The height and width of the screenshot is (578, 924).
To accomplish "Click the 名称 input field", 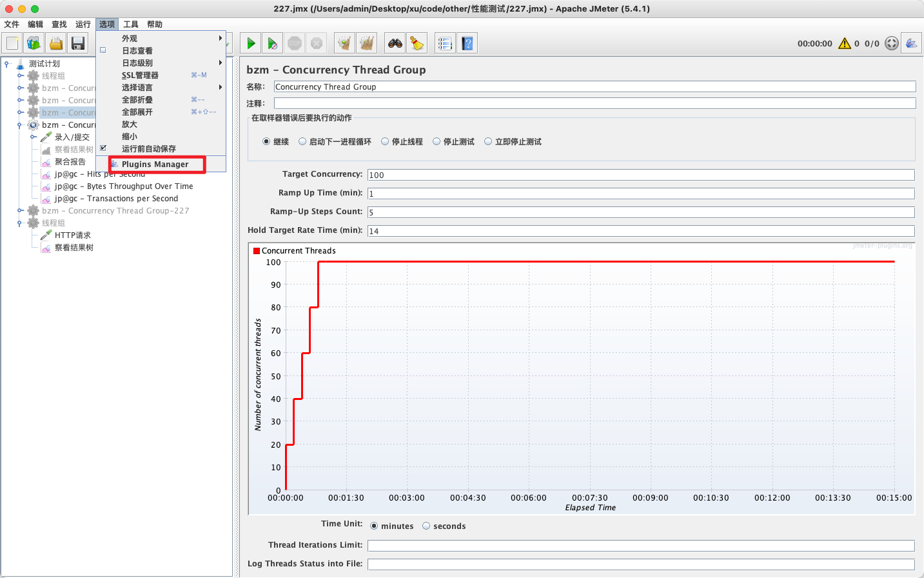I will [x=595, y=86].
